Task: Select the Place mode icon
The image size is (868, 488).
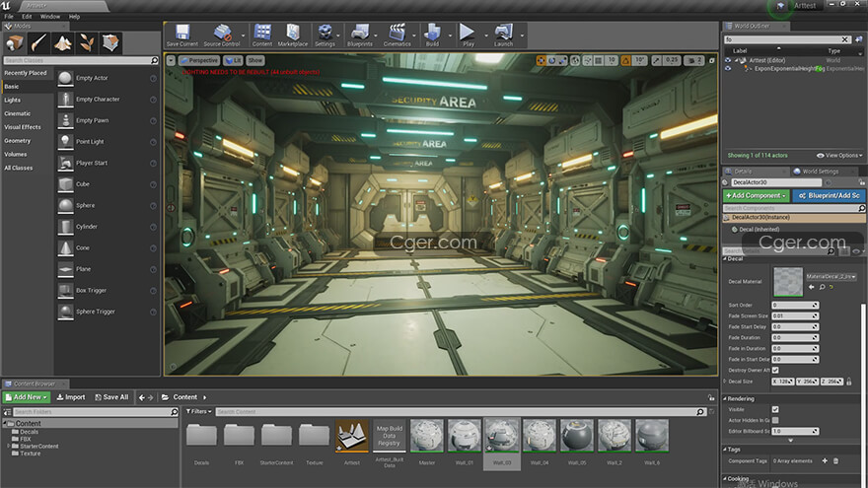Action: pyautogui.click(x=15, y=42)
